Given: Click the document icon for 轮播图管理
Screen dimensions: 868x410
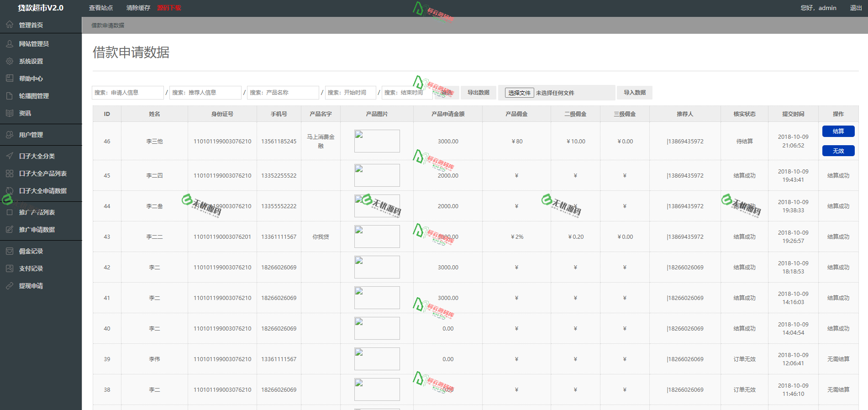Looking at the screenshot, I should 10,96.
